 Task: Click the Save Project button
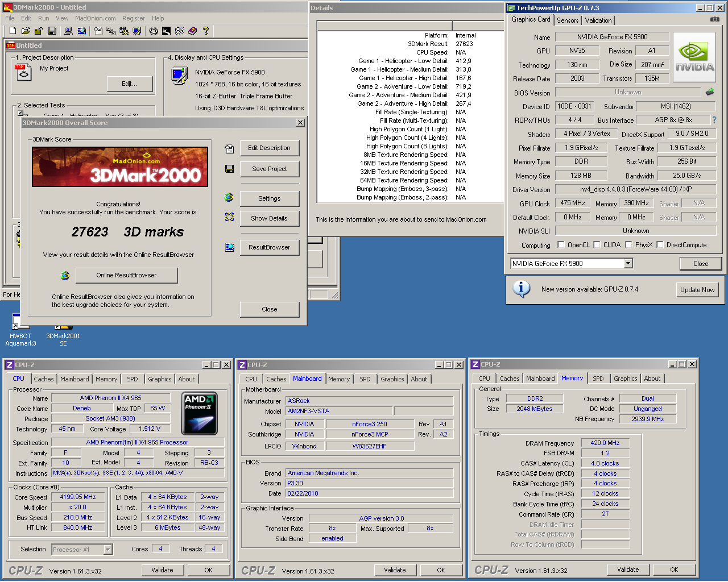tap(270, 169)
